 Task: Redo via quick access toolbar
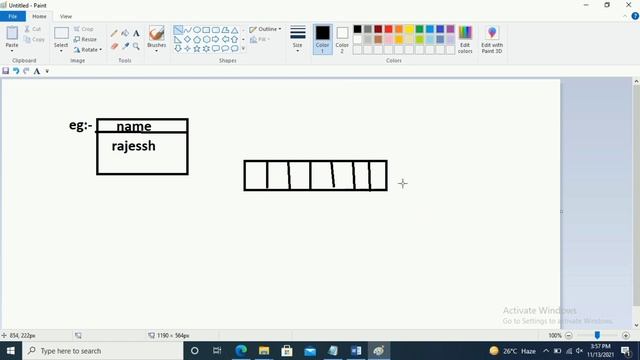click(26, 71)
